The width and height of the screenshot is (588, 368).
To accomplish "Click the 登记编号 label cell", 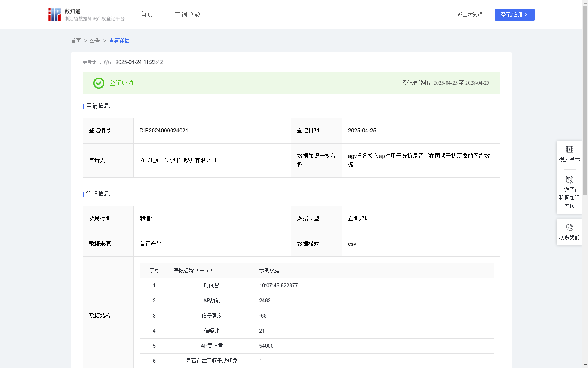I will [108, 131].
